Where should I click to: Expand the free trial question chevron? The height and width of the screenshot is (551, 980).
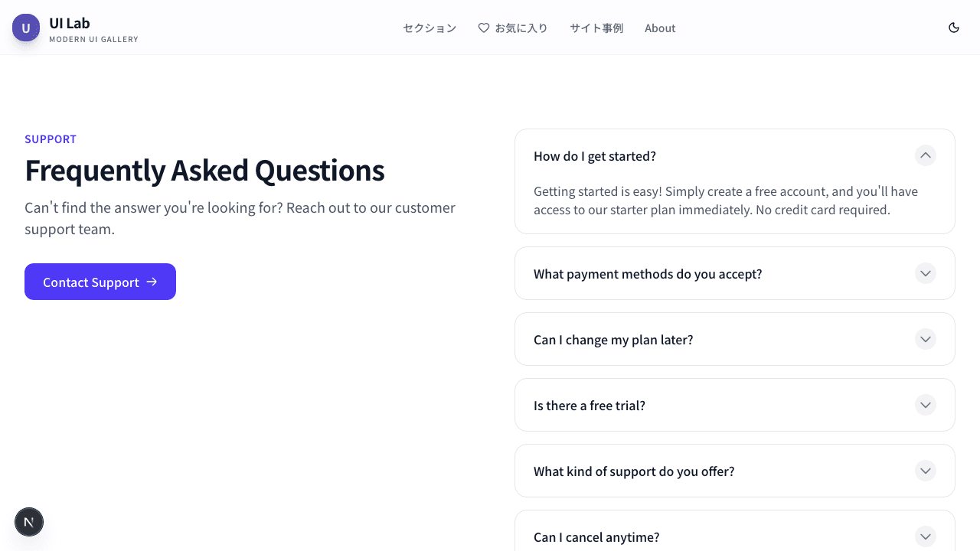tap(926, 405)
